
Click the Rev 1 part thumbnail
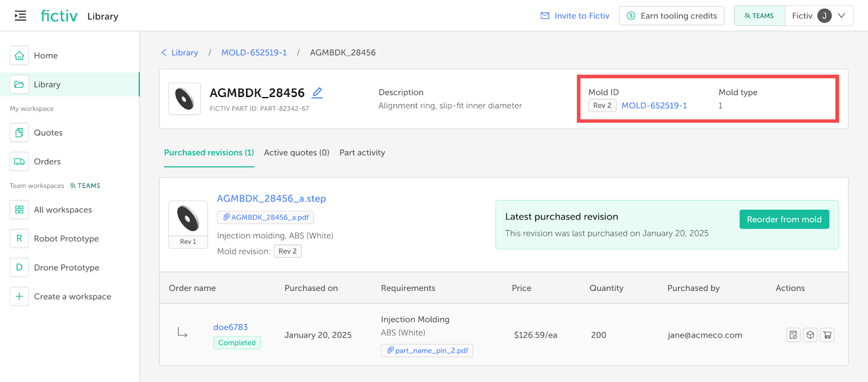(x=188, y=224)
